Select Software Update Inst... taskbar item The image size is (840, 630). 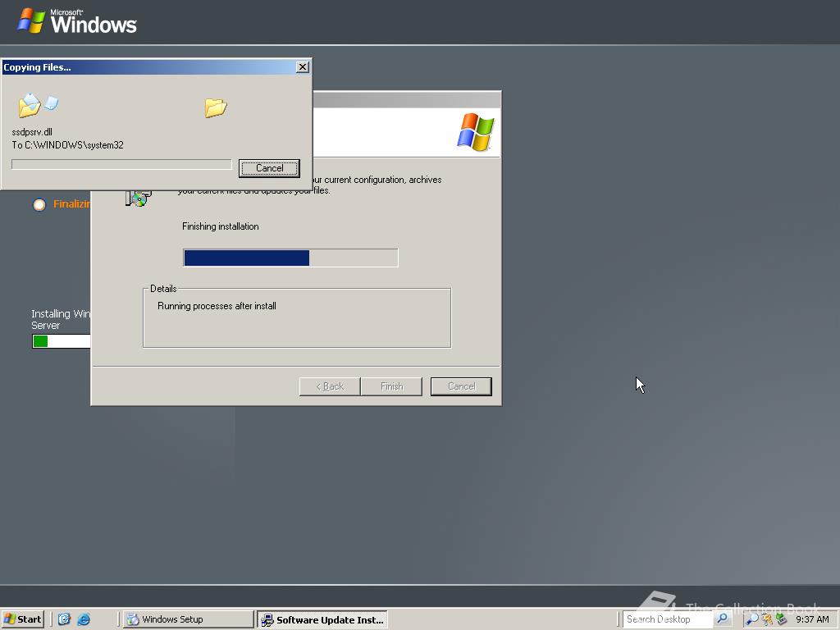[322, 620]
